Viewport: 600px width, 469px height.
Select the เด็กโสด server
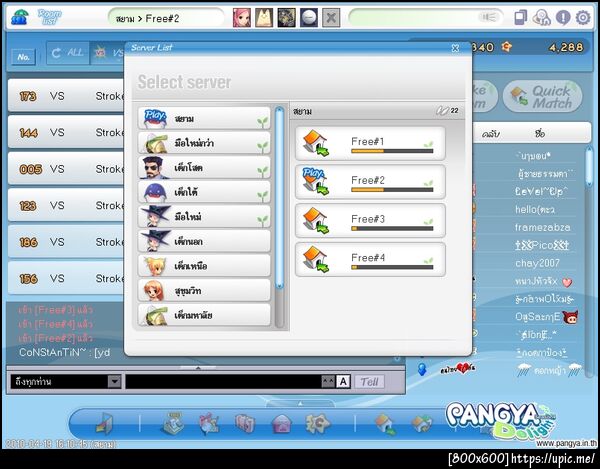click(204, 167)
